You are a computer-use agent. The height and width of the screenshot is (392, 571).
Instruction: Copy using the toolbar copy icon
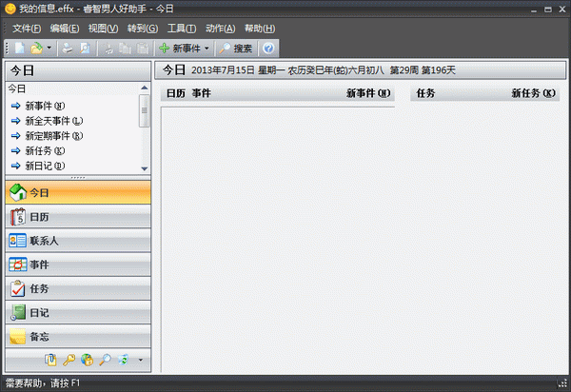pyautogui.click(x=125, y=49)
